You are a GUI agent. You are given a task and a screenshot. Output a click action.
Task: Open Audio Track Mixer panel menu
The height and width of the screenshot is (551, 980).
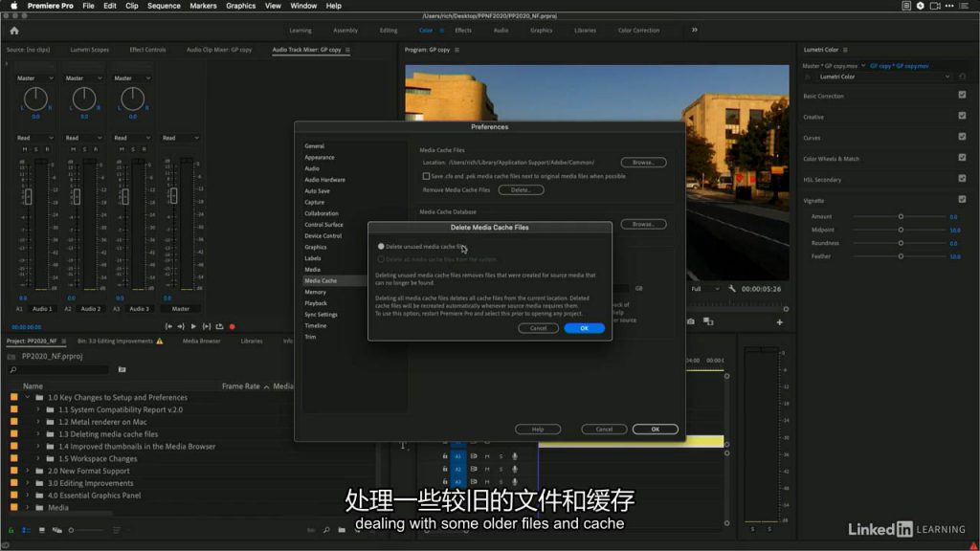347,50
